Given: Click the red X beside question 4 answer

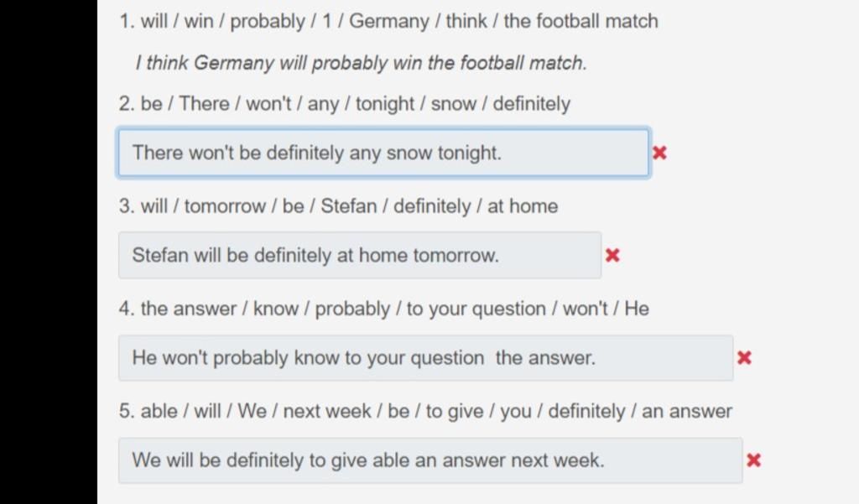Looking at the screenshot, I should (744, 358).
